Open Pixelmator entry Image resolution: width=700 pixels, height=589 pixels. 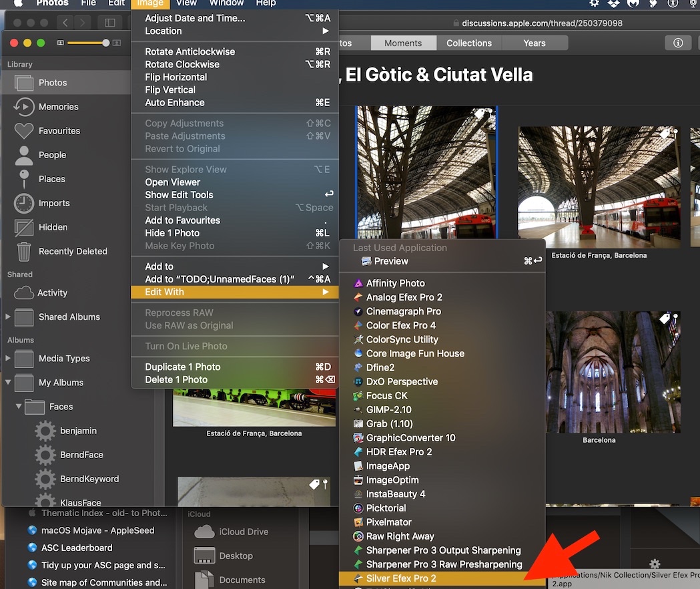tap(442, 522)
